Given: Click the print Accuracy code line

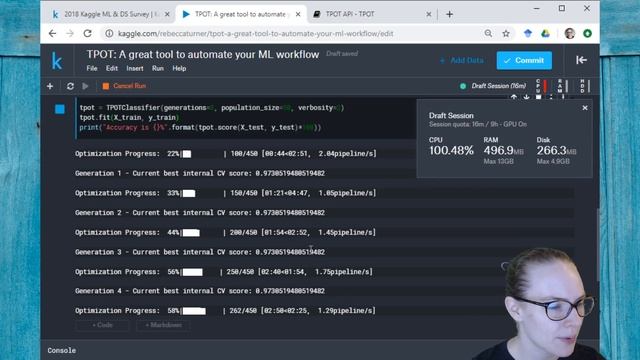Looking at the screenshot, I should 200,127.
